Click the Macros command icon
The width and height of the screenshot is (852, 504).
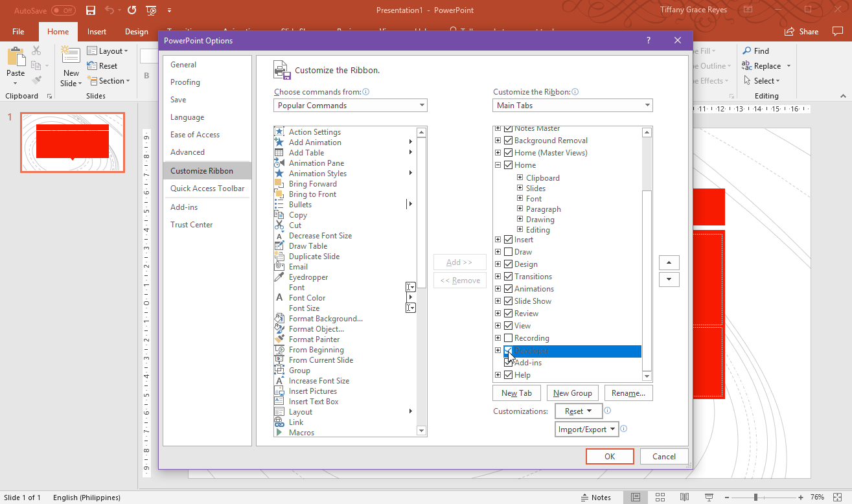(279, 432)
